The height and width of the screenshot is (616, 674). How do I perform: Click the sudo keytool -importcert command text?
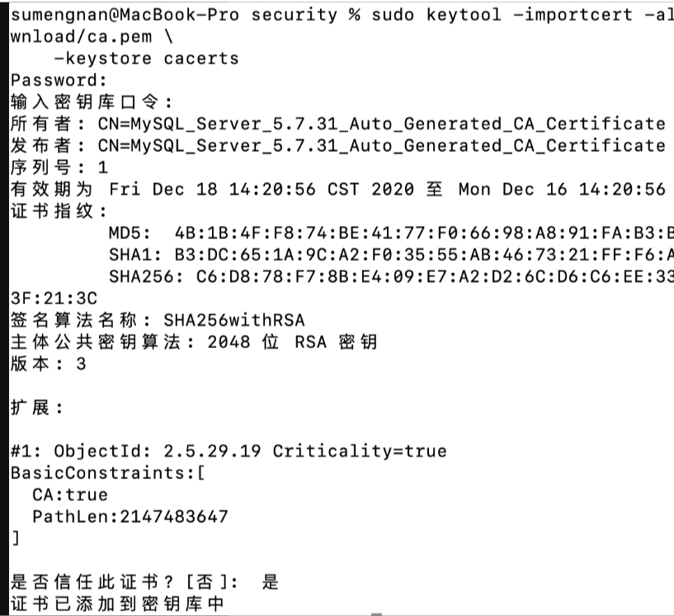(511, 15)
